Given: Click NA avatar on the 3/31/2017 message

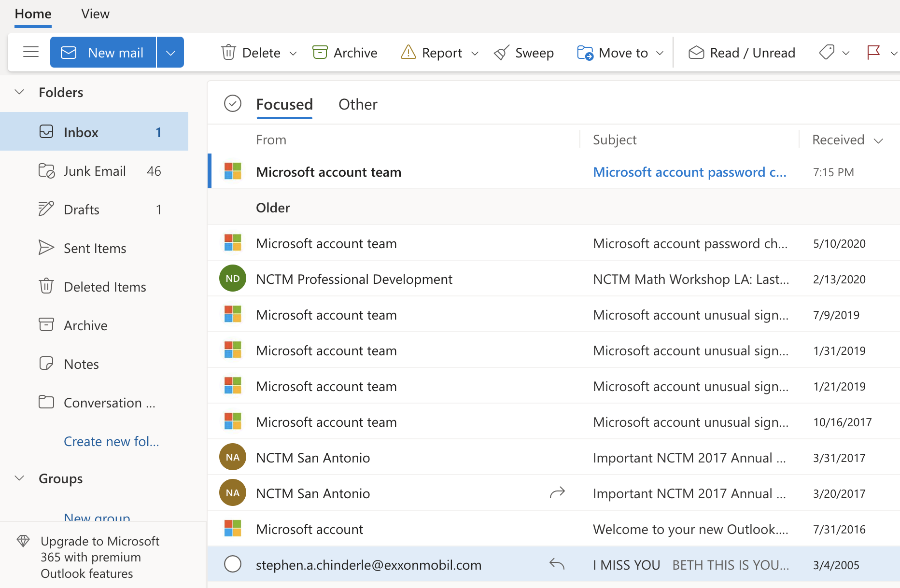Looking at the screenshot, I should (233, 457).
